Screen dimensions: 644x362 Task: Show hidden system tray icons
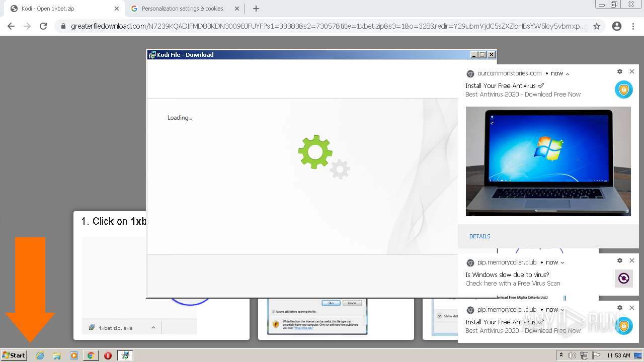561,355
